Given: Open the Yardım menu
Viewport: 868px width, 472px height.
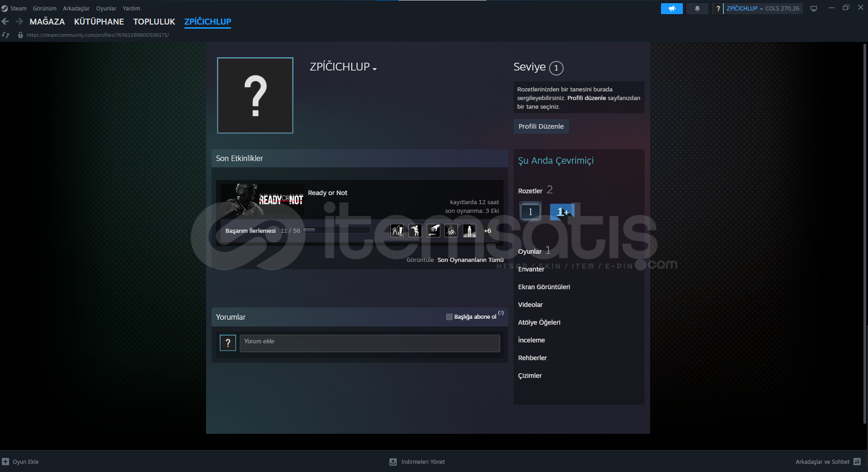Looking at the screenshot, I should [131, 9].
